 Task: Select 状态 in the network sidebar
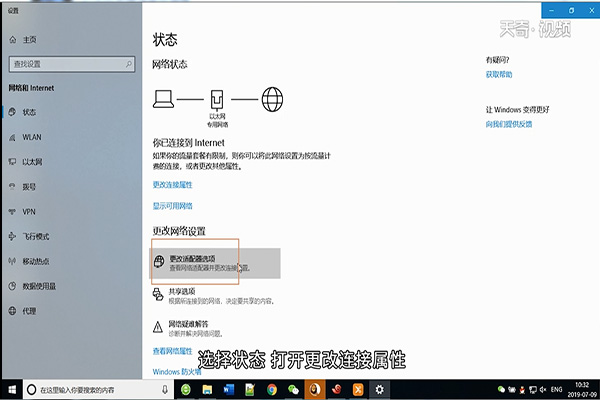tap(28, 112)
